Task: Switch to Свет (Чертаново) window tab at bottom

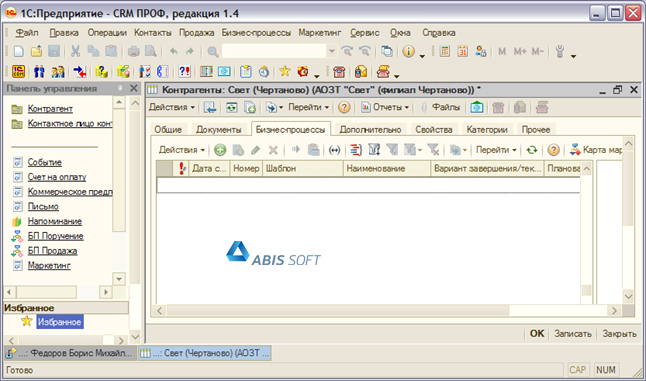Action: pos(205,353)
